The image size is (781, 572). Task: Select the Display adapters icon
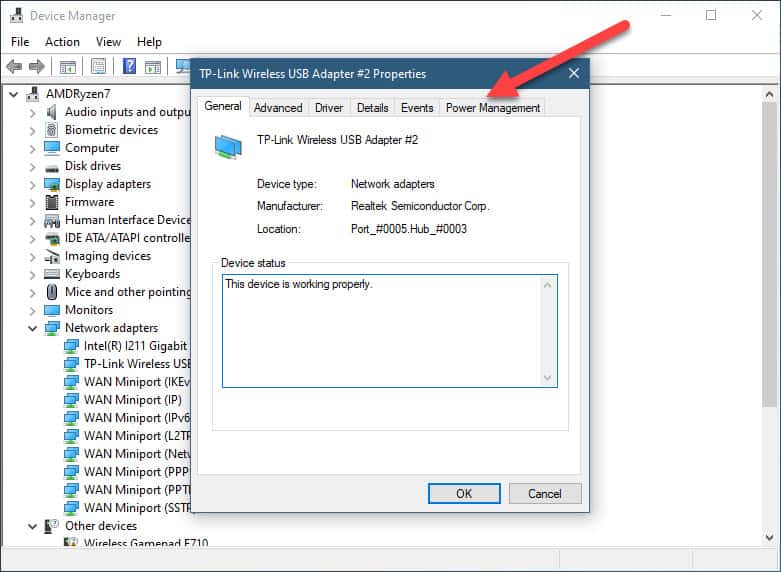(x=52, y=184)
